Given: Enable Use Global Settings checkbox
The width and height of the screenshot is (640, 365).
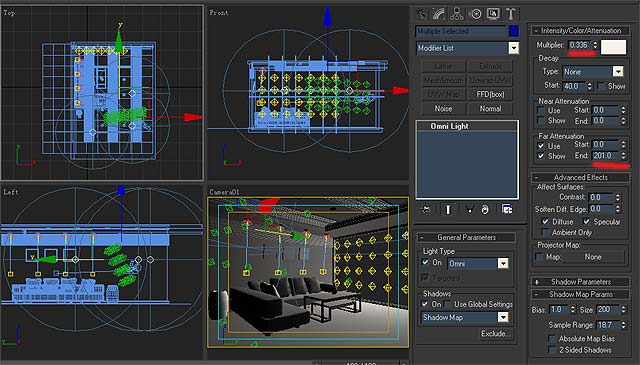Looking at the screenshot, I should click(448, 304).
